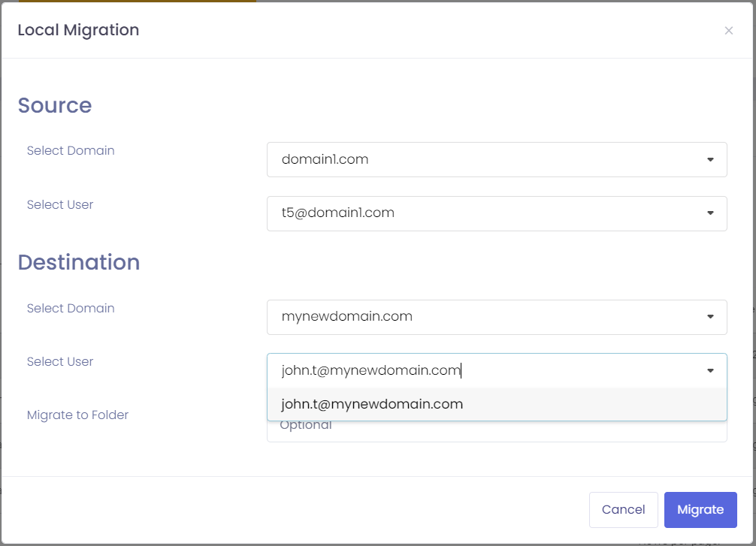Click the Cancel button
The image size is (756, 546).
coord(623,509)
